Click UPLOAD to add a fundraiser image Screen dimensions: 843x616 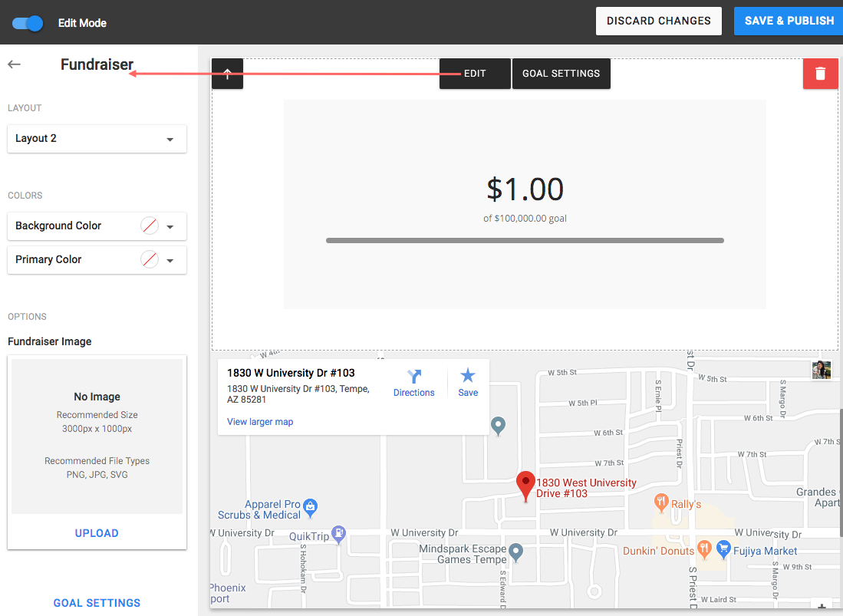97,532
